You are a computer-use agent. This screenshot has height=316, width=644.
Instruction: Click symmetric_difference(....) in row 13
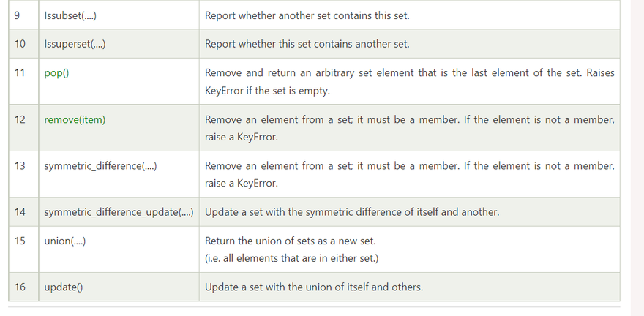[100, 166]
